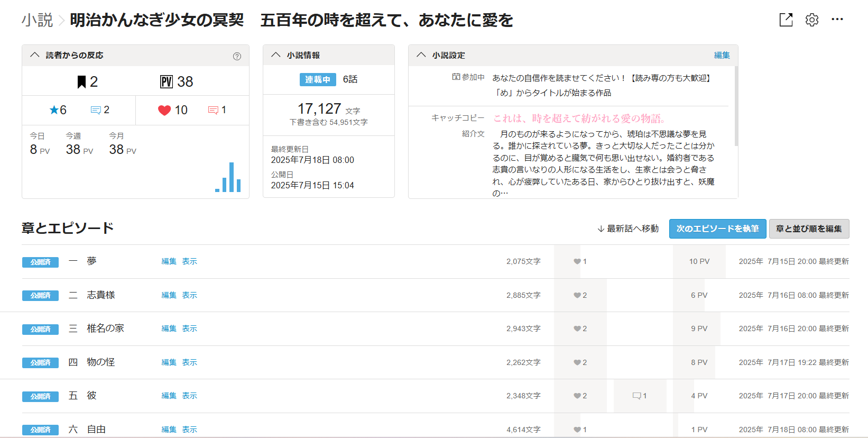Image resolution: width=868 pixels, height=438 pixels.
Task: Click the 小説設定 panel scrollbar
Action: click(x=736, y=106)
